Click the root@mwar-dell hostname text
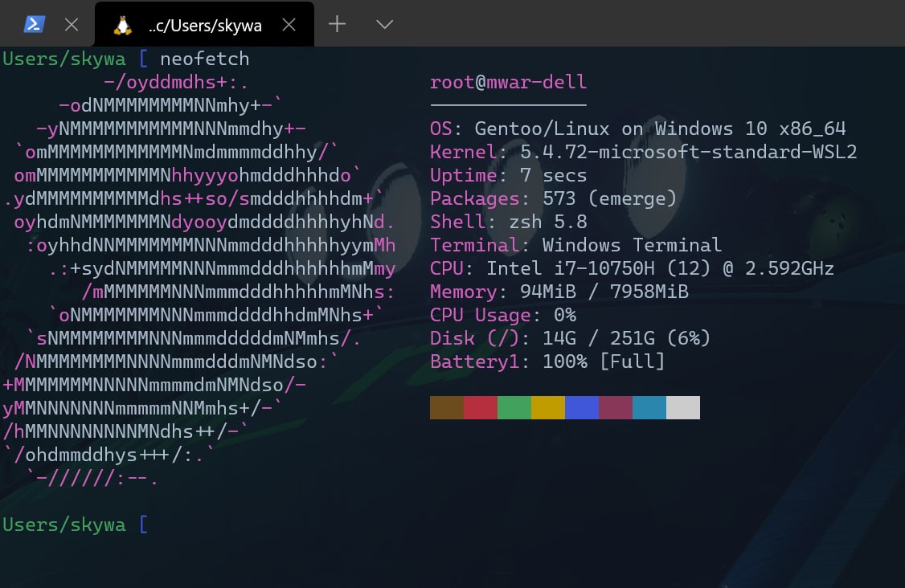This screenshot has width=905, height=588. (x=508, y=82)
